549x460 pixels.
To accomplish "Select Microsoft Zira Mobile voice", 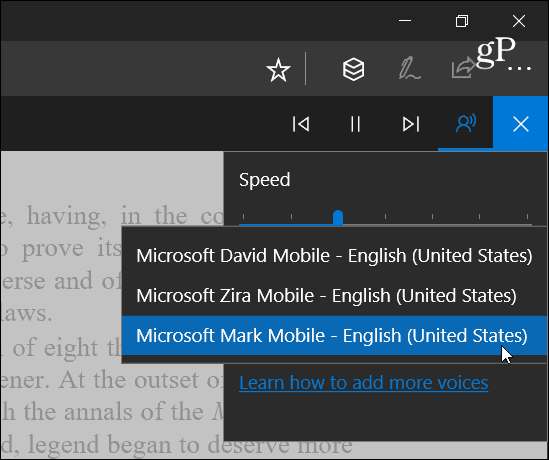I will (334, 295).
